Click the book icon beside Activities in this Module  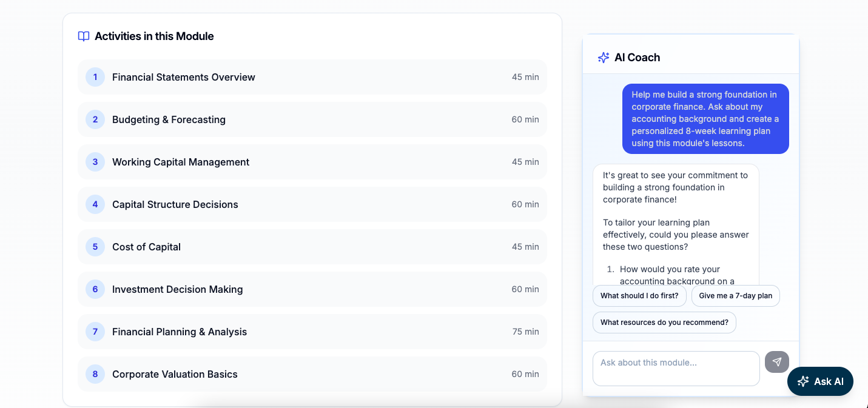[83, 36]
